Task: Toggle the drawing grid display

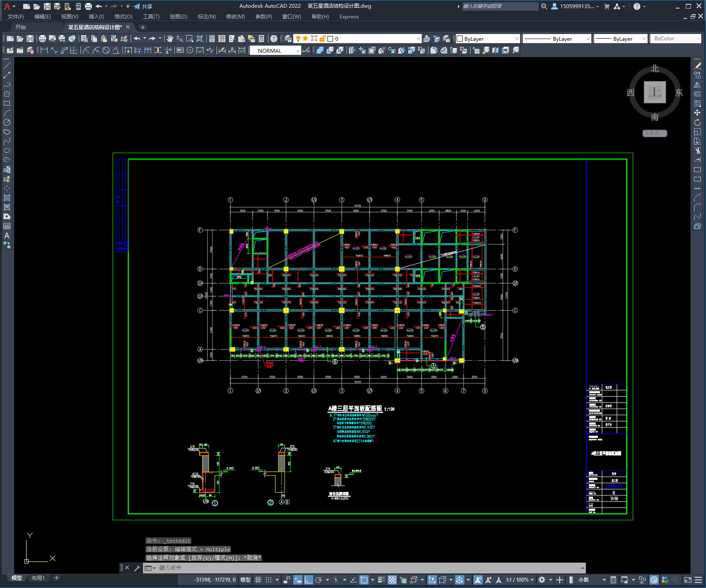Action: tap(258, 580)
